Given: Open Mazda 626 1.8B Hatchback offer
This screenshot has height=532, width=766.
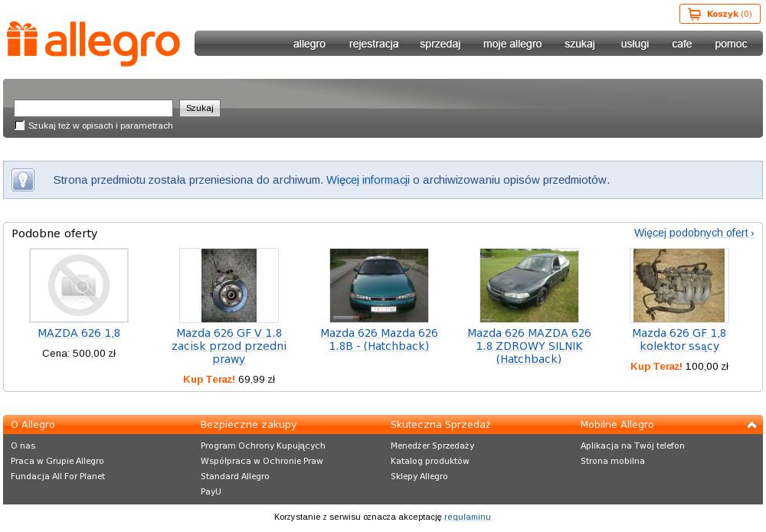Looking at the screenshot, I should point(379,339).
